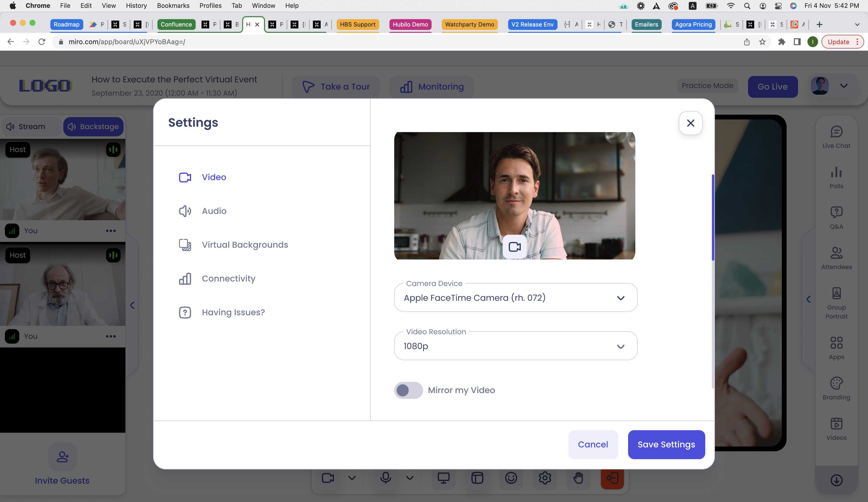
Task: Click Cancel in Settings dialog
Action: click(593, 444)
